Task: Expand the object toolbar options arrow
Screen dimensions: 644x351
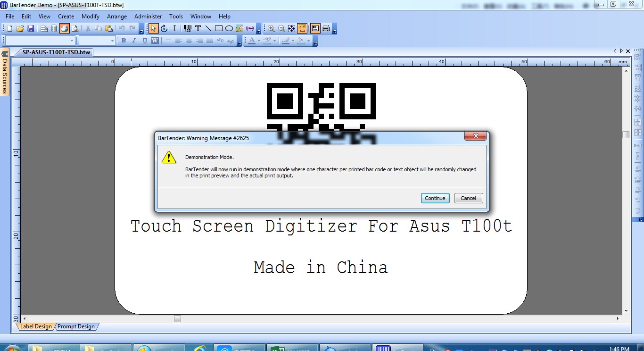Action: tap(259, 30)
